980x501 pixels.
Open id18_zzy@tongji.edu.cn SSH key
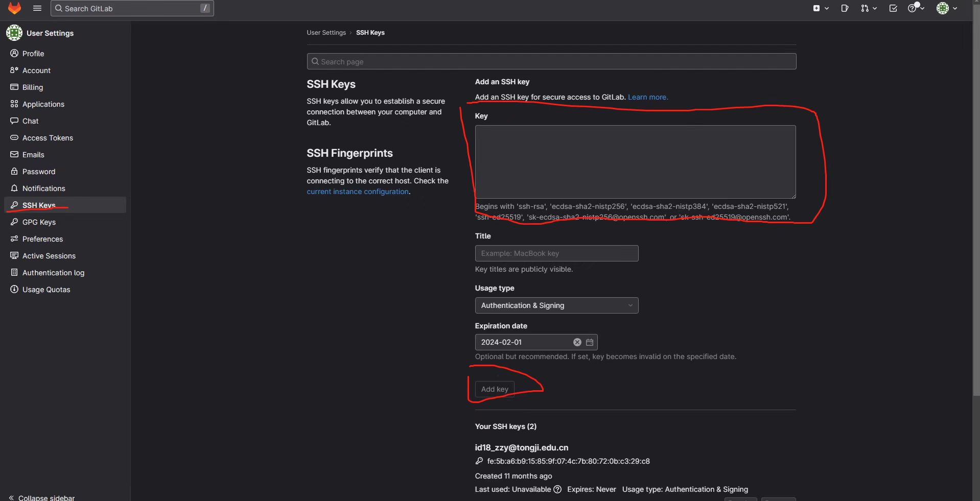(x=521, y=447)
